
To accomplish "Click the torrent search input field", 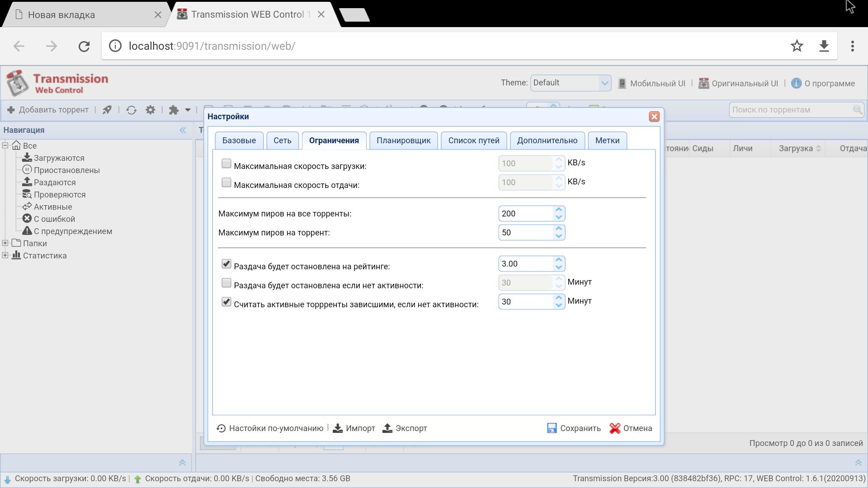I will pos(791,110).
